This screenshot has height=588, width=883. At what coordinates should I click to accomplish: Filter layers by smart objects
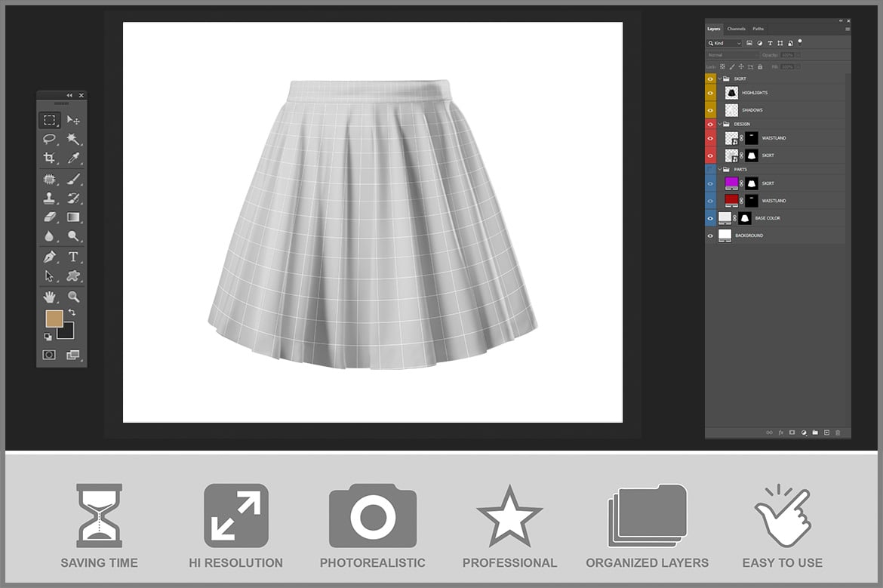[x=791, y=43]
